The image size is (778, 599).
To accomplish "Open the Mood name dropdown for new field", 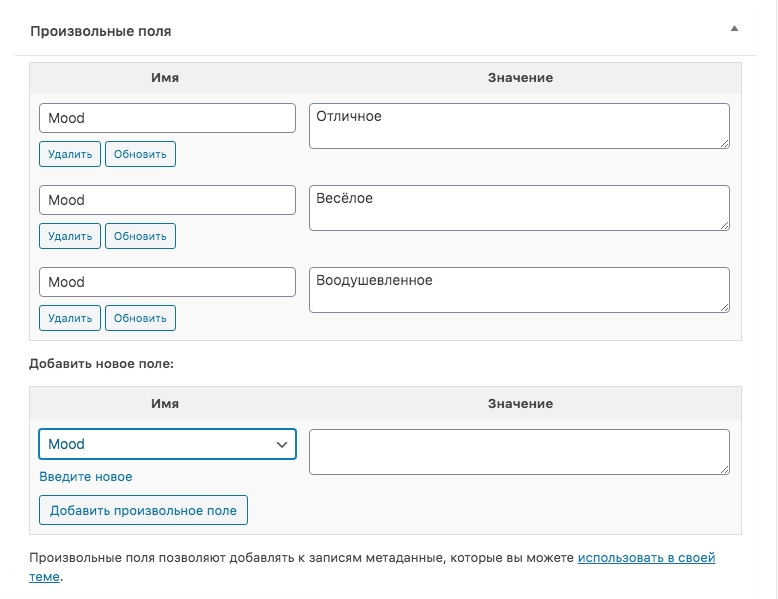I will tap(167, 444).
